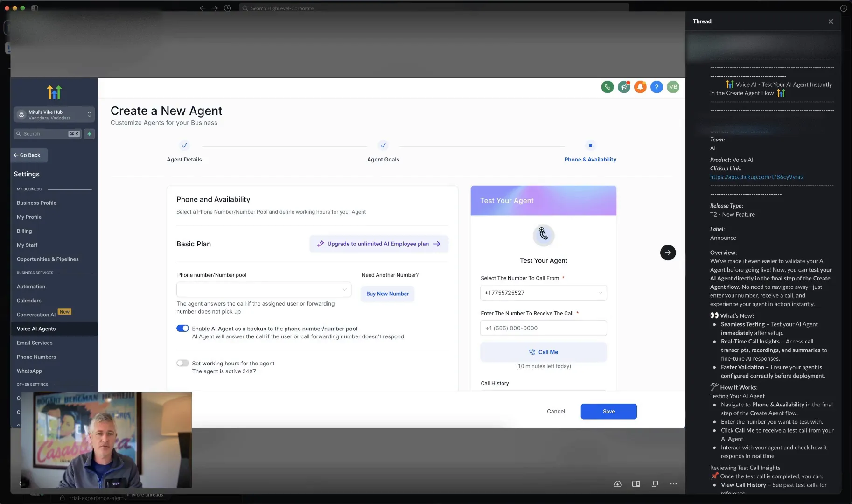The width and height of the screenshot is (852, 504).
Task: Click the Call History heading
Action: pyautogui.click(x=495, y=383)
